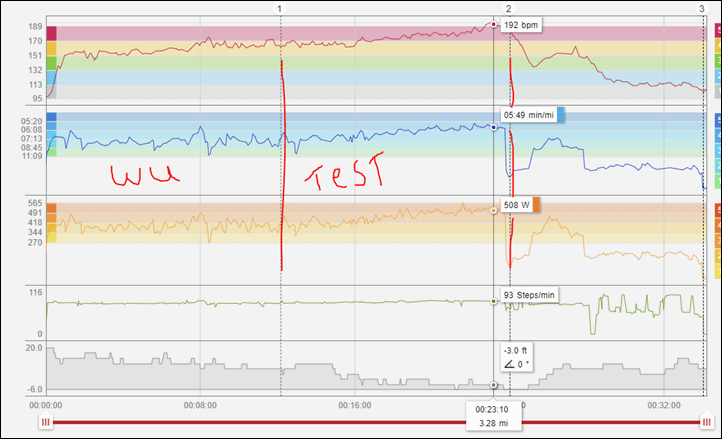The width and height of the screenshot is (722, 439).
Task: Click the 116 cadence axis label
Action: [35, 293]
